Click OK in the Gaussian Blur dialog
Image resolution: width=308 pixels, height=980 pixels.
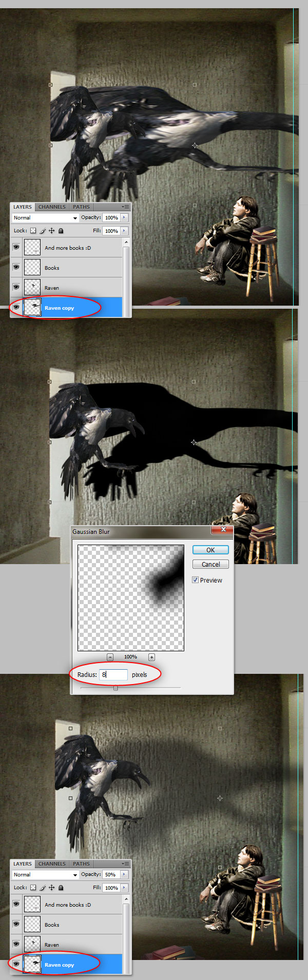(210, 550)
